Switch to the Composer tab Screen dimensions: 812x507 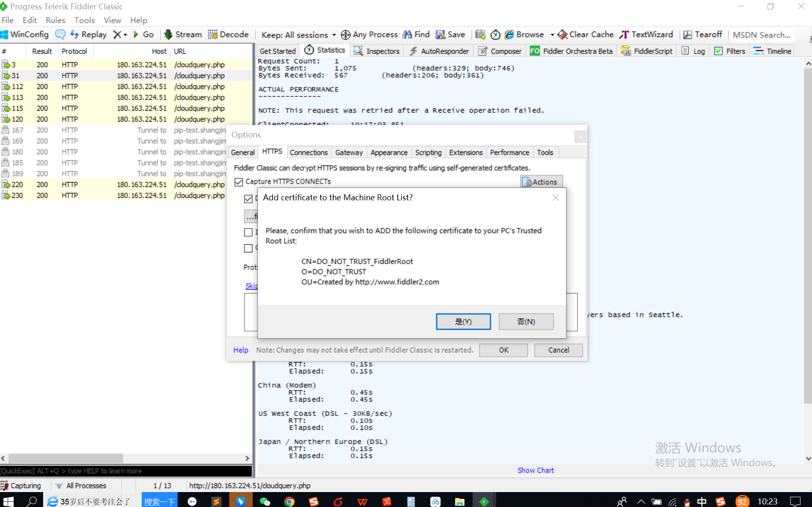coord(500,51)
